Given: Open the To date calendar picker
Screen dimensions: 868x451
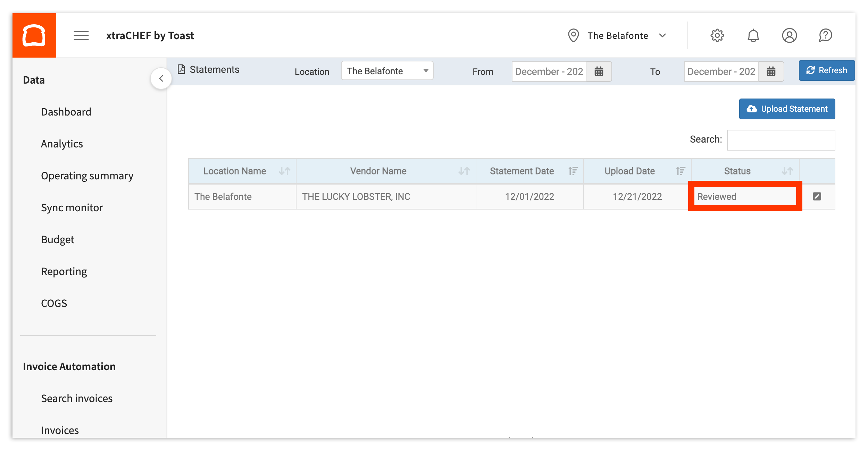Looking at the screenshot, I should (x=771, y=71).
